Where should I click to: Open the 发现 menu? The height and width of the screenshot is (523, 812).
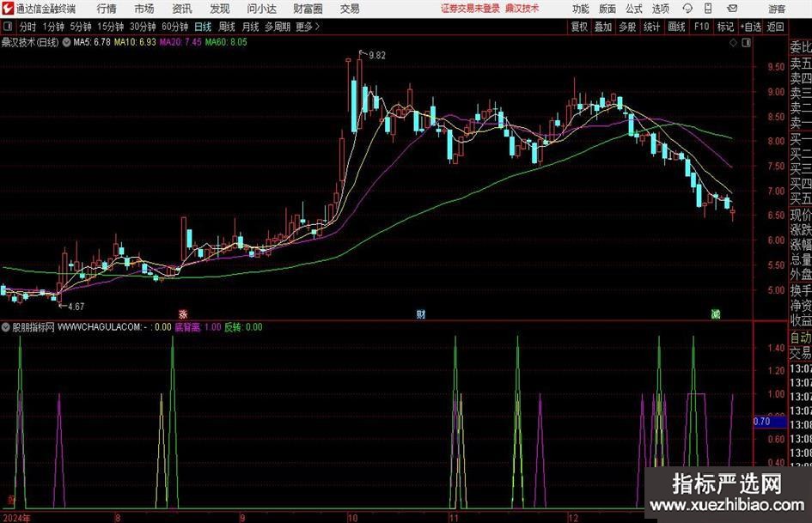(x=220, y=9)
